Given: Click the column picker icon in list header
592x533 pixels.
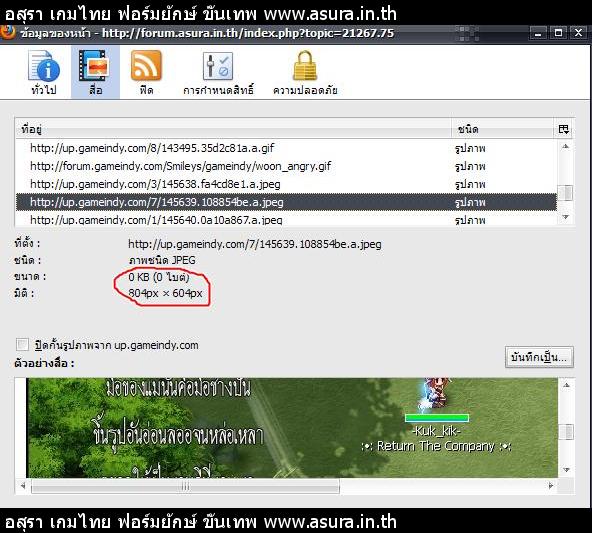Looking at the screenshot, I should tap(563, 129).
